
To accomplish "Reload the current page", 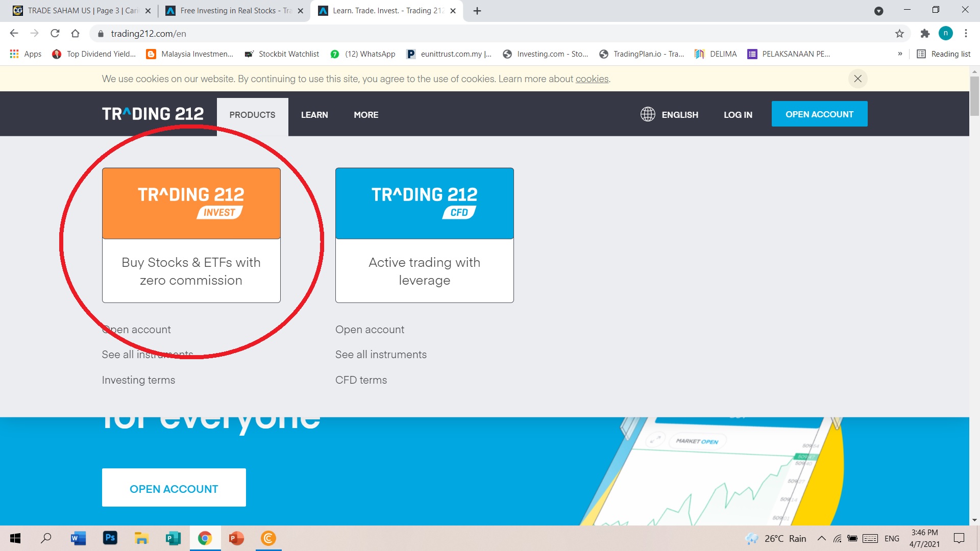I will pyautogui.click(x=55, y=34).
